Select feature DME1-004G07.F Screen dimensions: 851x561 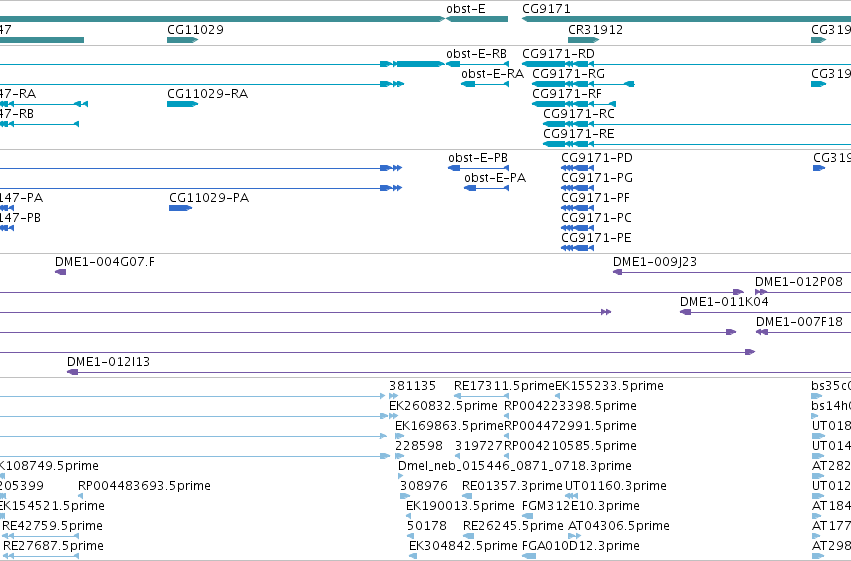tap(60, 272)
